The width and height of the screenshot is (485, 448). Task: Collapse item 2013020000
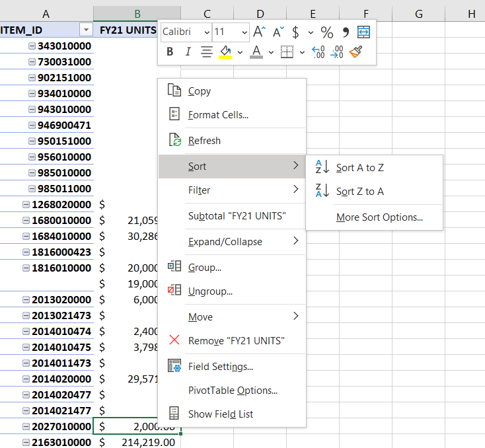pyautogui.click(x=26, y=299)
